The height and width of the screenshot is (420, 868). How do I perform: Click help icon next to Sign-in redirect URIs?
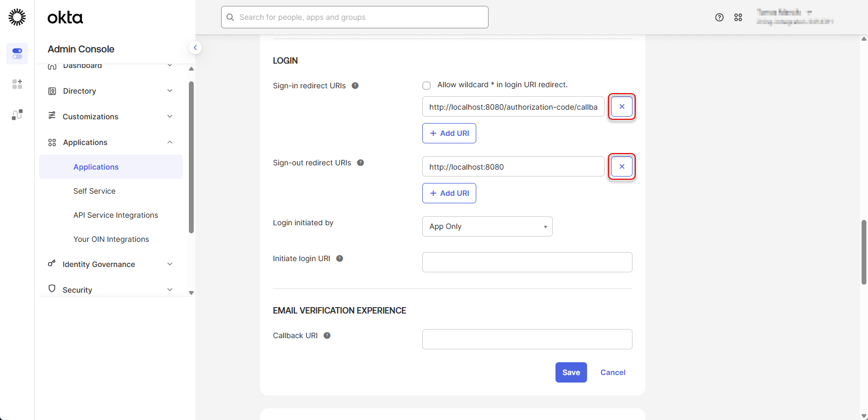pos(355,86)
